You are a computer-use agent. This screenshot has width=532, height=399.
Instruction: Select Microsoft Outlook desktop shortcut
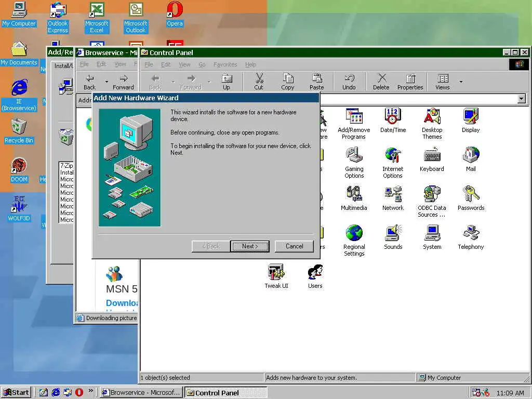click(136, 18)
